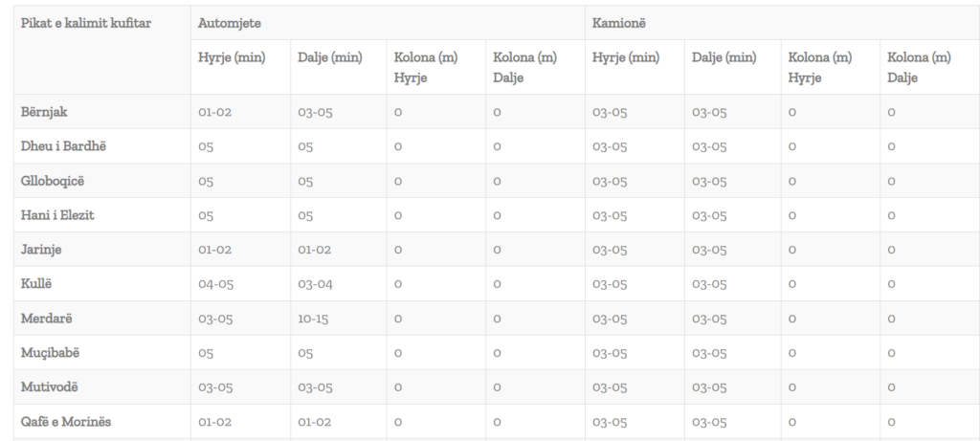The width and height of the screenshot is (980, 441).
Task: Select the Kullë row label
Action: pyautogui.click(x=38, y=284)
